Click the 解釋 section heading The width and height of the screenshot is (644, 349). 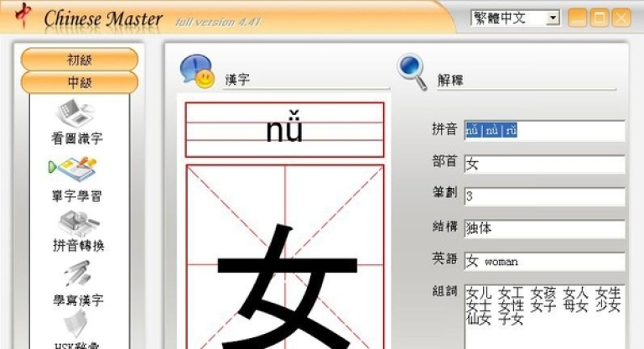pyautogui.click(x=450, y=80)
